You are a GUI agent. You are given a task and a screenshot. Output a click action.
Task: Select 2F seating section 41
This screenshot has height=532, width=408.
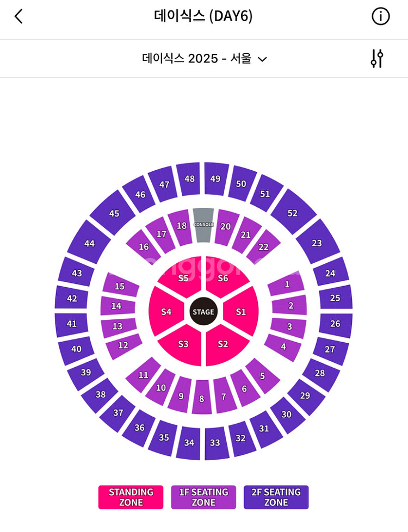(x=72, y=324)
